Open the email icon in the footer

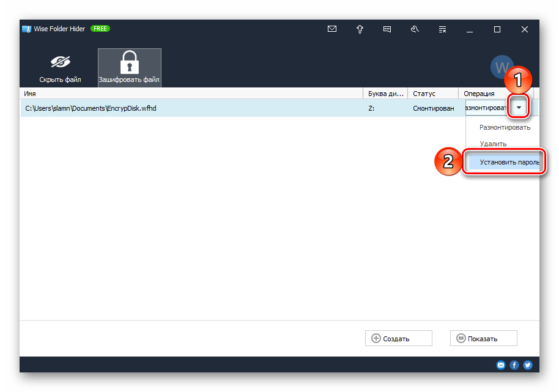click(501, 365)
